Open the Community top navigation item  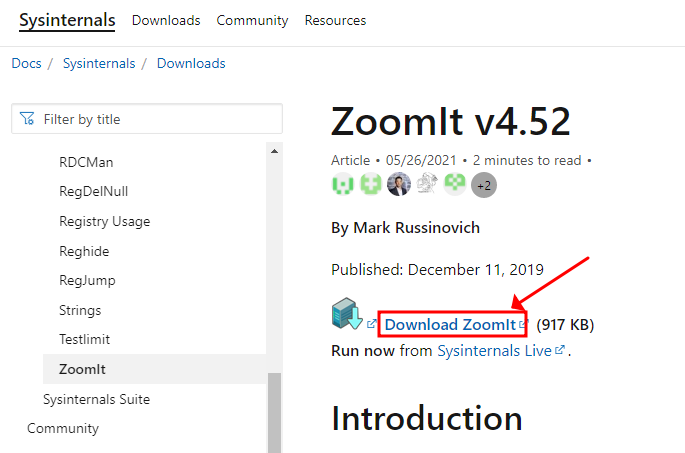point(252,21)
